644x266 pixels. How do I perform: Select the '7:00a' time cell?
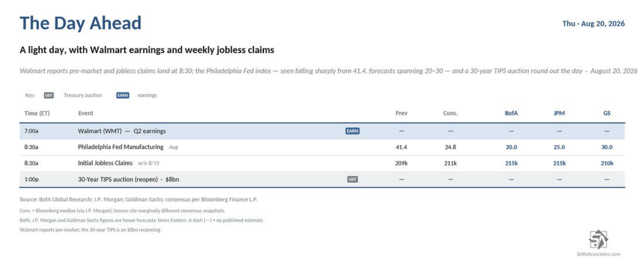click(31, 131)
